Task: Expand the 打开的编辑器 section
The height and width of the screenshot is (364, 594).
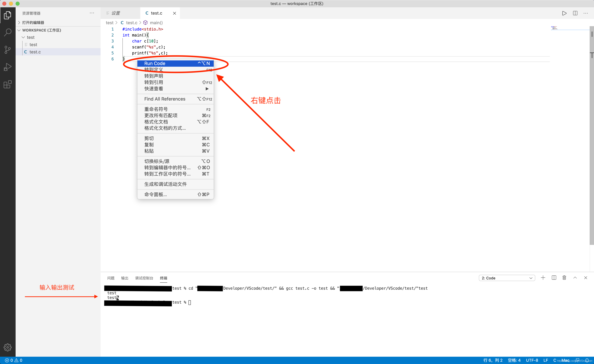Action: point(58,22)
